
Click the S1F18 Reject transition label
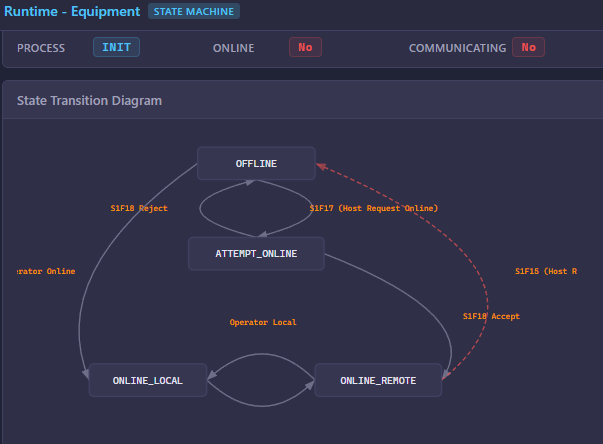[139, 209]
